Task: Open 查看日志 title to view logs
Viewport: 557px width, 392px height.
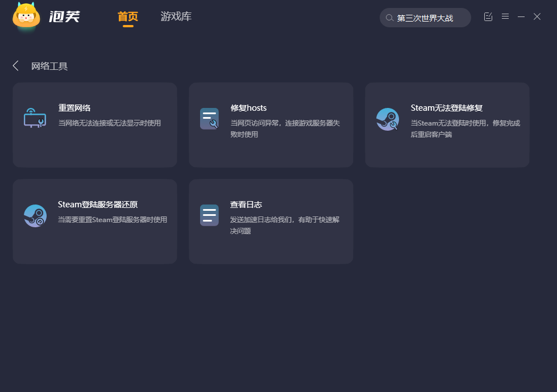Action: 246,205
